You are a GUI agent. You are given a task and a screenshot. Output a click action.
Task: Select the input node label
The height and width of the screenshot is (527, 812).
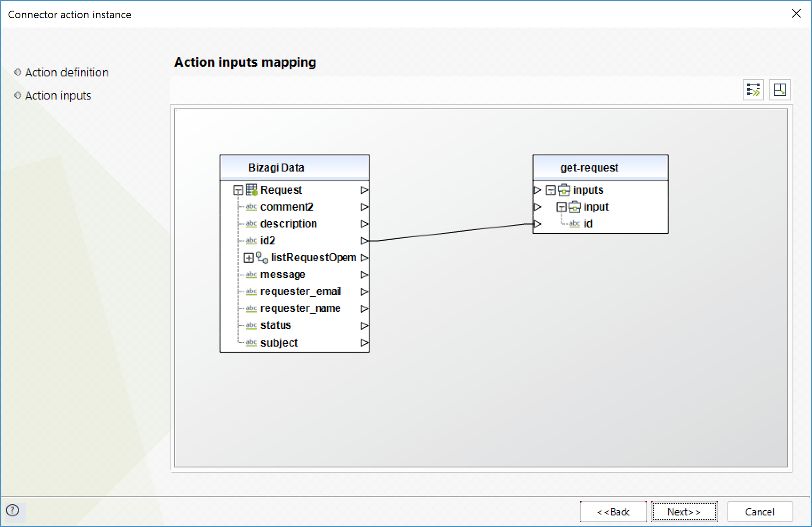point(596,207)
